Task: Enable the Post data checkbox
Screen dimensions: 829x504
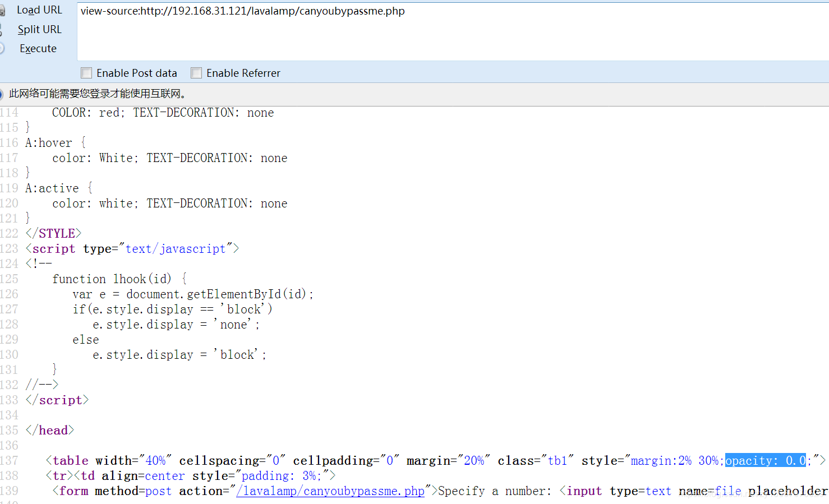Action: [x=86, y=73]
